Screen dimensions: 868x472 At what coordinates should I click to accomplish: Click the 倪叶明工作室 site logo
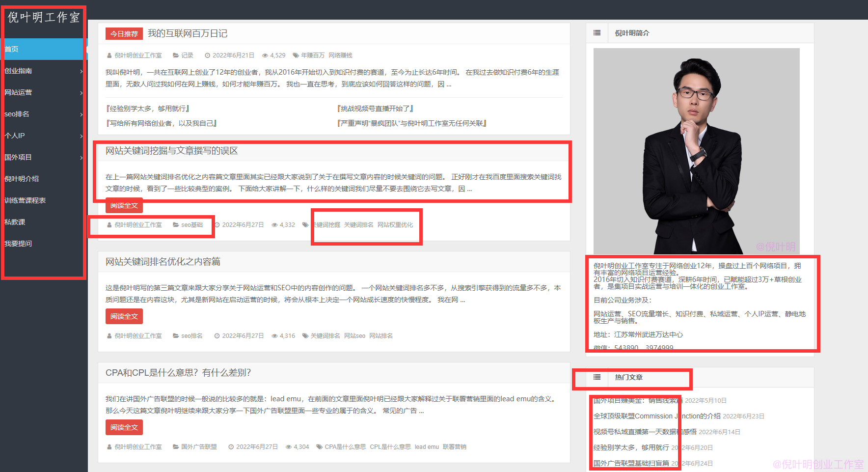click(x=44, y=18)
